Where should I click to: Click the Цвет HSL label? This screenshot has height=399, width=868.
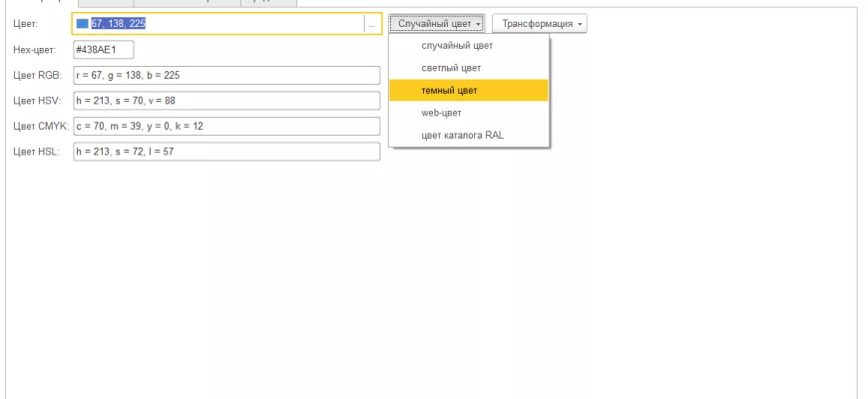point(36,152)
